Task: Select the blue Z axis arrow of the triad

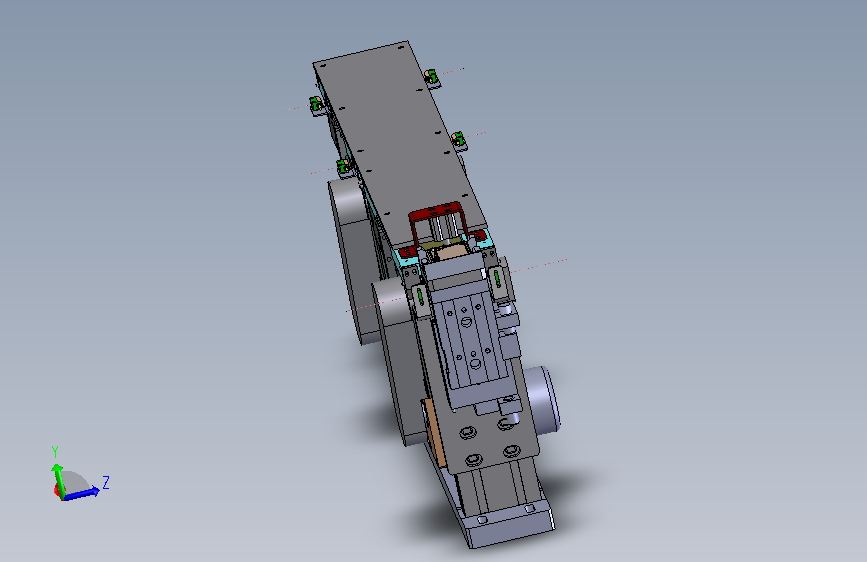Action: [x=81, y=493]
